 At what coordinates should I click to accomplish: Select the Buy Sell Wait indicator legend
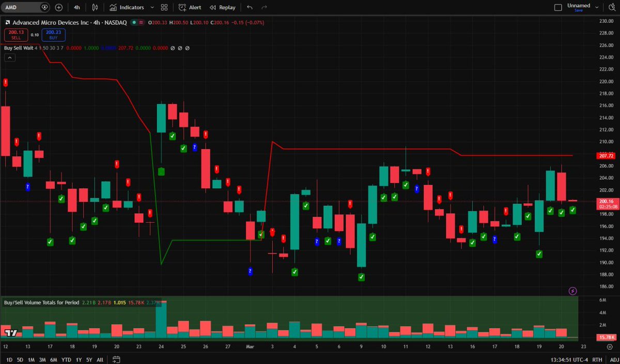[x=19, y=48]
